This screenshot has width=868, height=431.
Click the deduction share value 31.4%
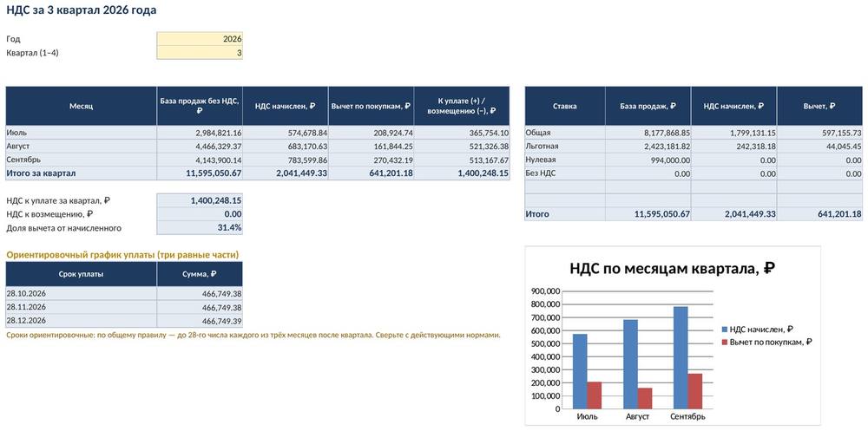[x=200, y=228]
